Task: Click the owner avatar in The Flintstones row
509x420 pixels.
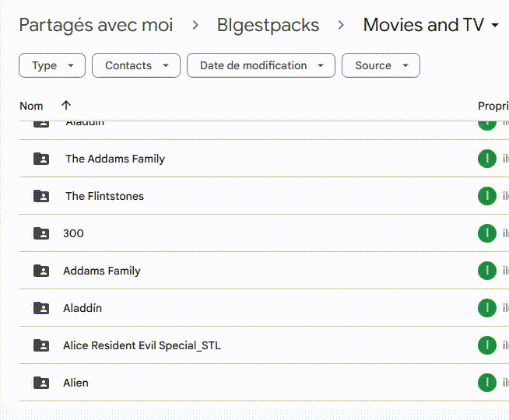Action: (486, 196)
